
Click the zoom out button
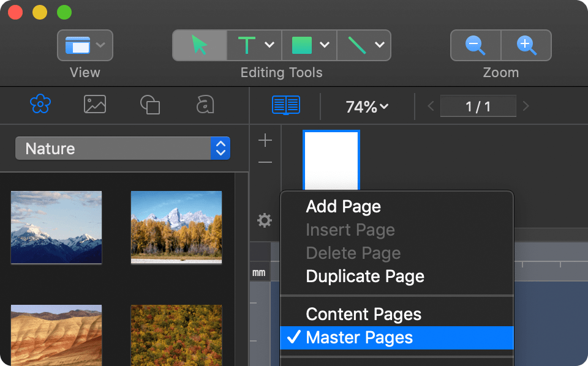tap(475, 45)
